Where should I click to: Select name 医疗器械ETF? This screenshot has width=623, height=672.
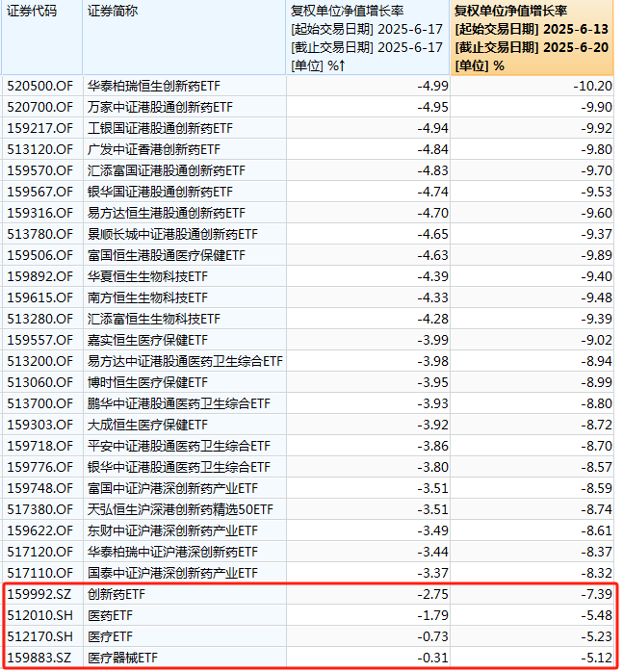[x=122, y=658]
